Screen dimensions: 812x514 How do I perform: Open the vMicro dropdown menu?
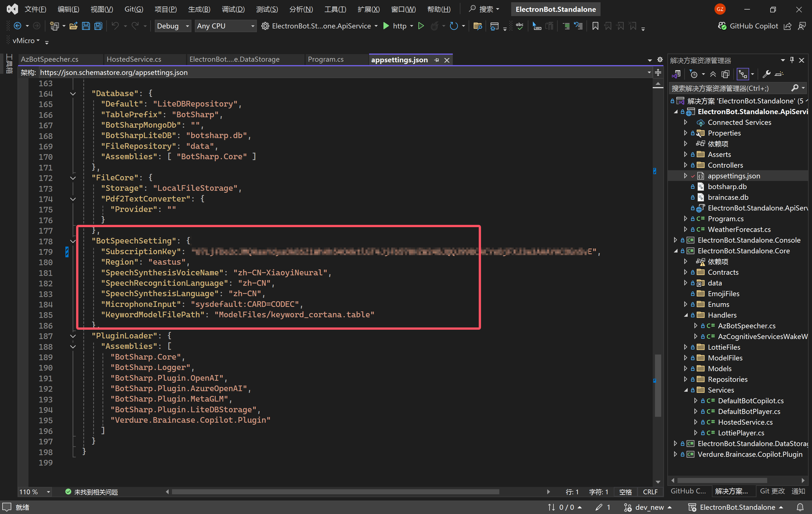click(x=26, y=41)
